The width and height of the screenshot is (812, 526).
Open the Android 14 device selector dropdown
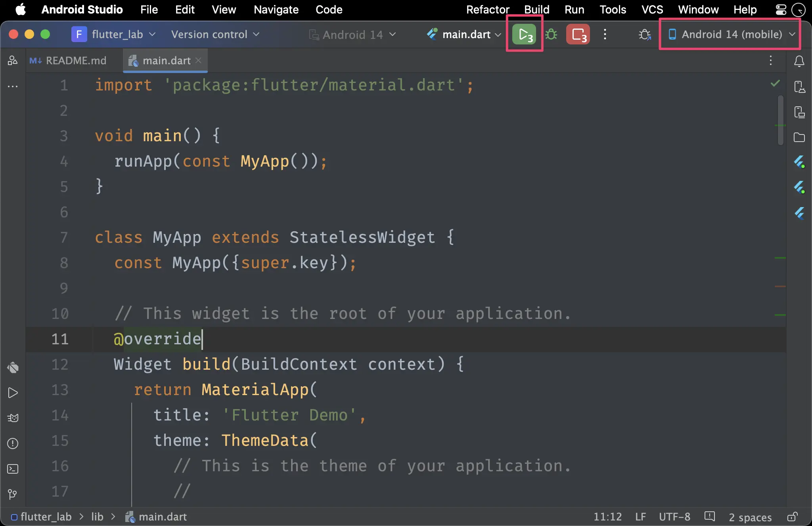pyautogui.click(x=352, y=35)
